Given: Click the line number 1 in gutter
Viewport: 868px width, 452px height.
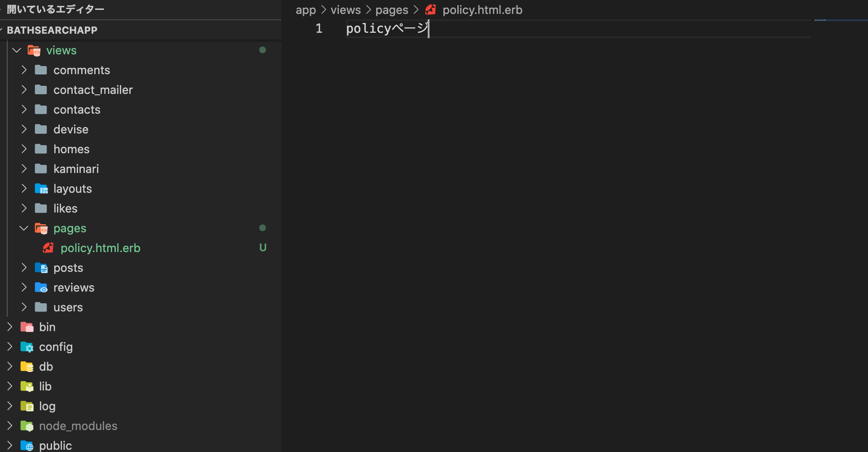Looking at the screenshot, I should click(x=319, y=29).
